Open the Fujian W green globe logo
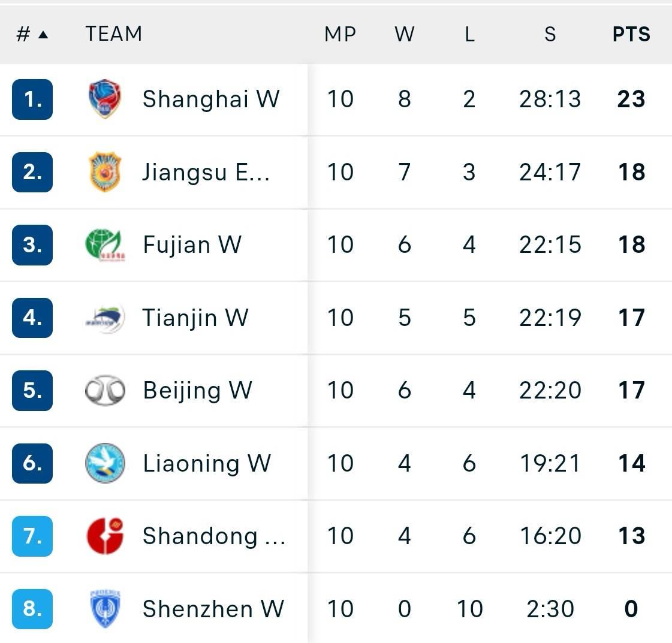The height and width of the screenshot is (643, 672). (x=105, y=244)
